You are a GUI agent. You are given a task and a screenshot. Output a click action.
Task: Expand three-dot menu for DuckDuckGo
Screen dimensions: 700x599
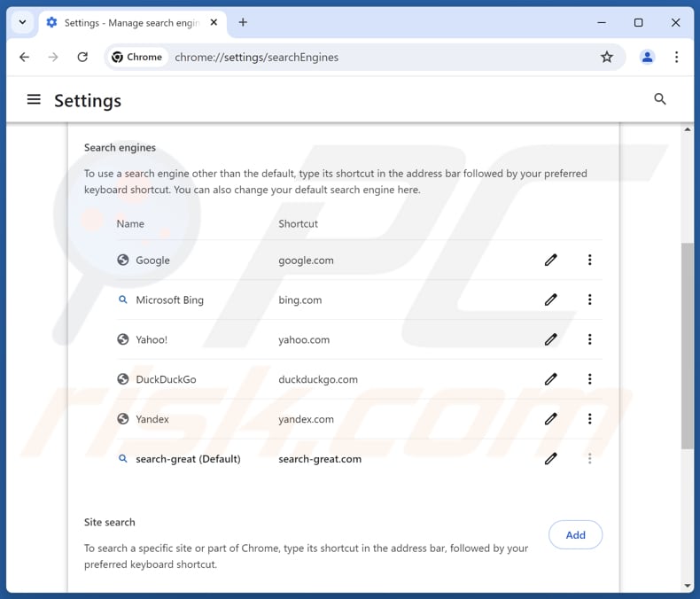[589, 379]
